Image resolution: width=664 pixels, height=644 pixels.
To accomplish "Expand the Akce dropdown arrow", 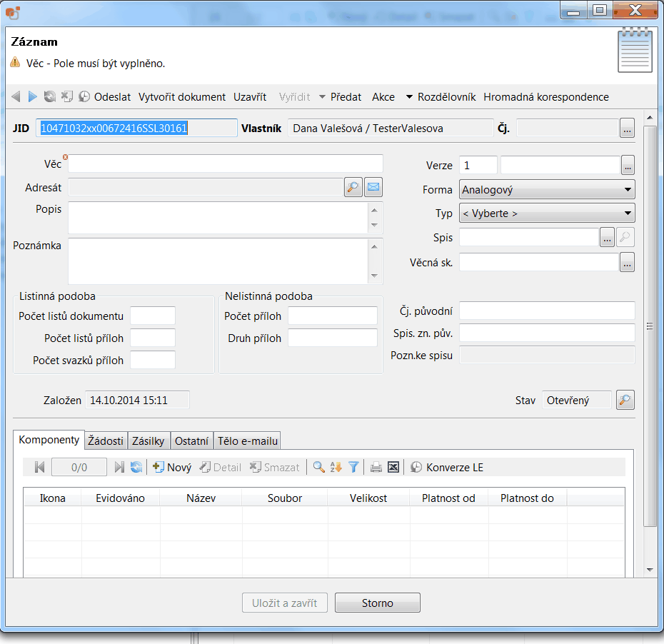I will click(x=409, y=97).
